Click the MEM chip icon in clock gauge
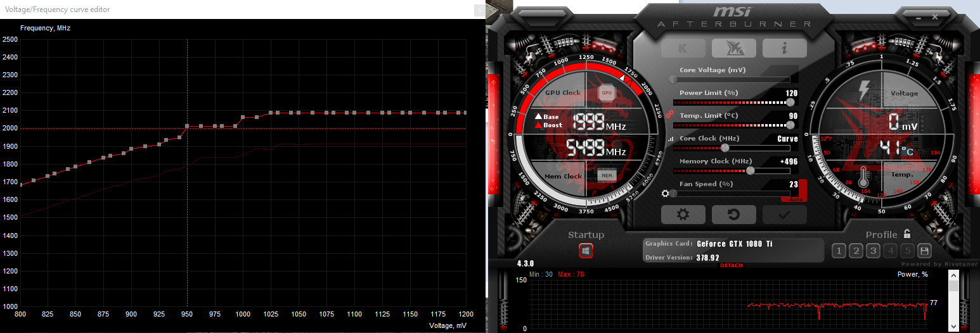The height and width of the screenshot is (333, 980). pyautogui.click(x=606, y=174)
